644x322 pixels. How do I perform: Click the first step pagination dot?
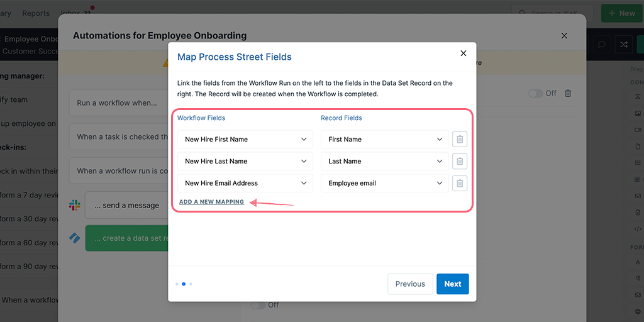pos(177,284)
